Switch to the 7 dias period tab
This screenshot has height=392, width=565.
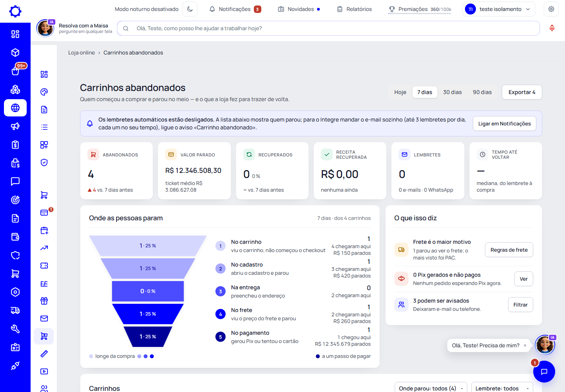(425, 92)
